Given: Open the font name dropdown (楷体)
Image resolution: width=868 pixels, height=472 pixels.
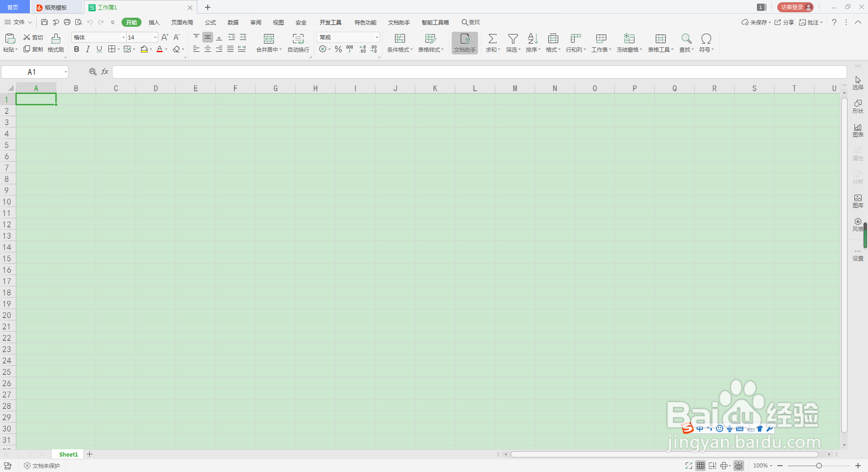Looking at the screenshot, I should pos(123,37).
